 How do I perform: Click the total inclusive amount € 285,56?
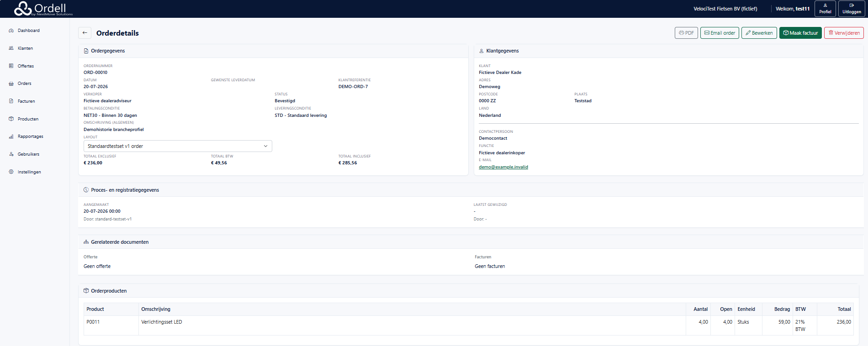pyautogui.click(x=348, y=163)
